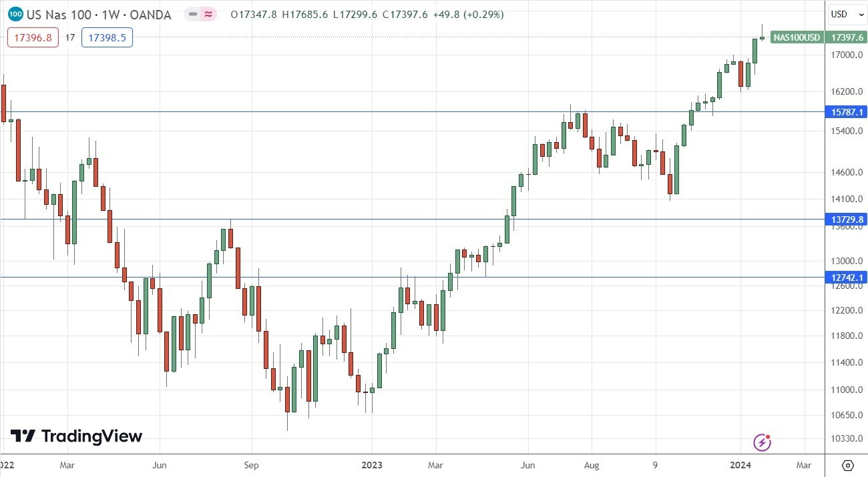Image resolution: width=868 pixels, height=477 pixels.
Task: Click the 12742.1 price level label
Action: (846, 277)
